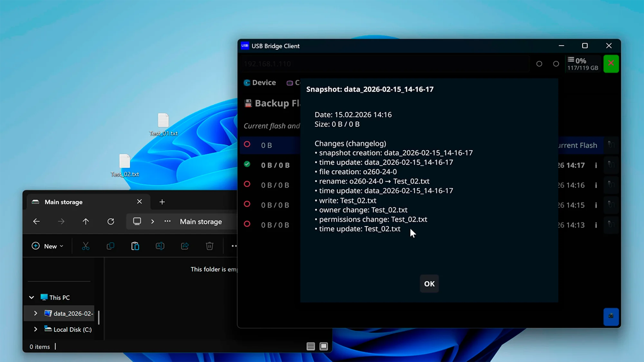Click the green disconnect X button
The image size is (644, 362).
point(611,63)
